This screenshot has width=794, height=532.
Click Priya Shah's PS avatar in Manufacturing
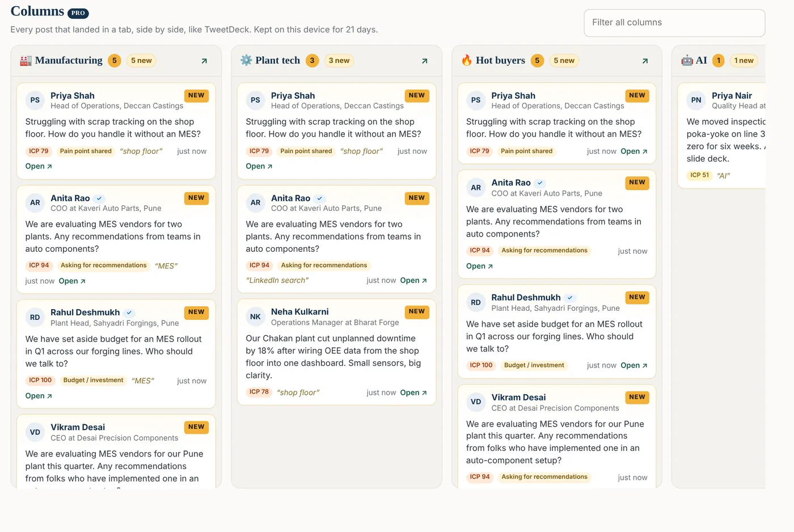35,100
